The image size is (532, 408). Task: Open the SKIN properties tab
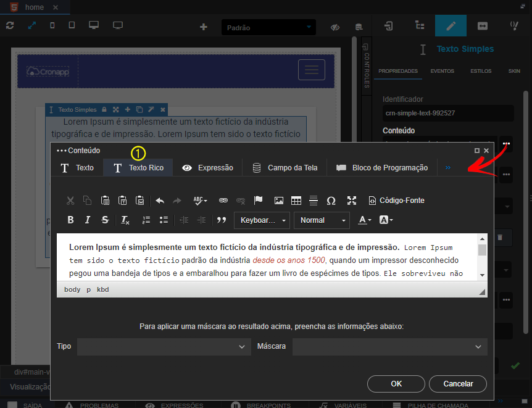[x=514, y=71]
